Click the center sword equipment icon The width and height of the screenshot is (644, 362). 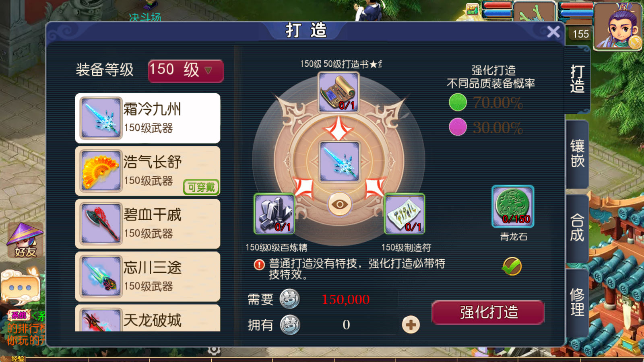pos(339,162)
